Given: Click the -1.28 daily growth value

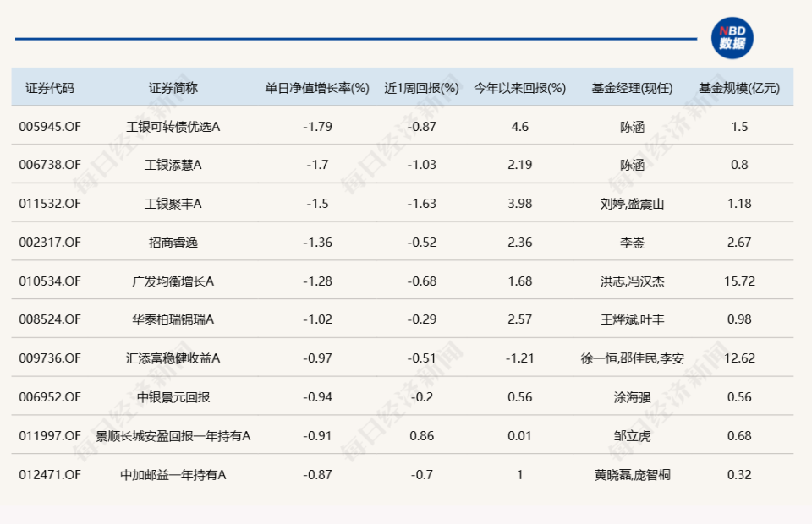Looking at the screenshot, I should pos(317,281).
